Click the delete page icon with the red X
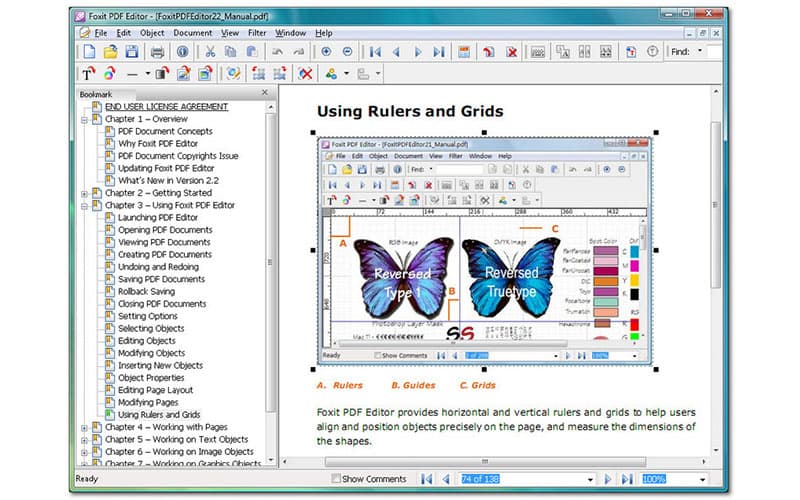Screen dimensions: 800x500 tap(511, 52)
